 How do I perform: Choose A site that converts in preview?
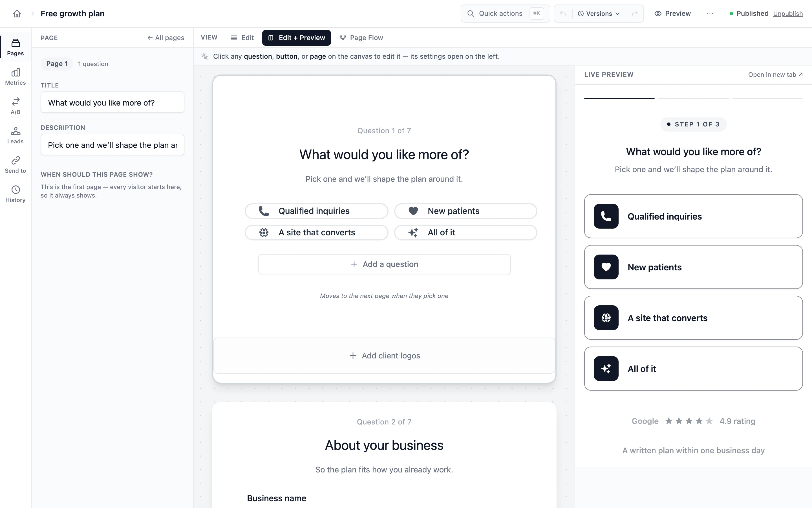pos(693,318)
